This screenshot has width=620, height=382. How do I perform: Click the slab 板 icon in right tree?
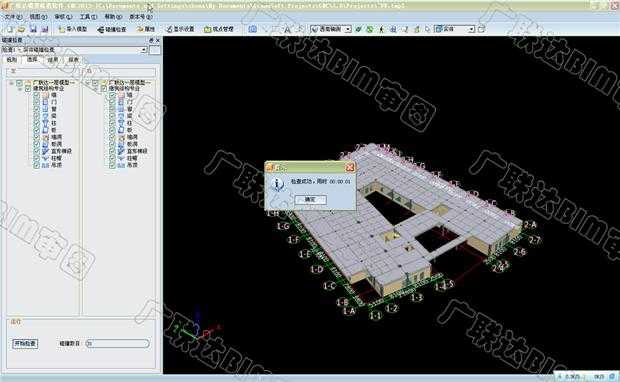click(x=121, y=130)
